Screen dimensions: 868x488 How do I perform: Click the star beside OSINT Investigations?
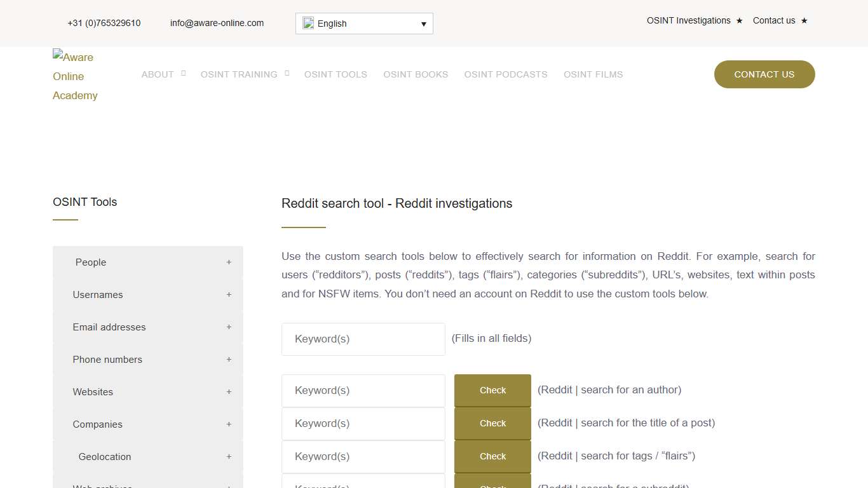(739, 20)
